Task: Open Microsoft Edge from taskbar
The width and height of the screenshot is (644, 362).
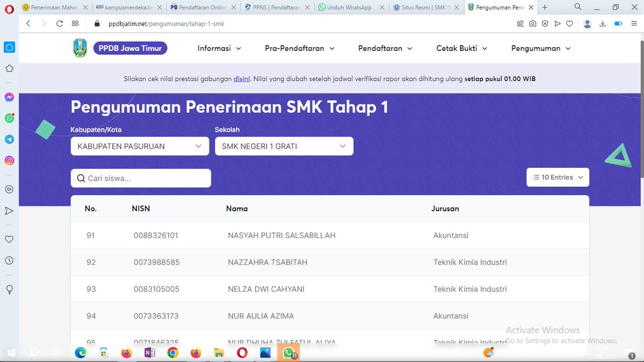Action: coord(80,352)
